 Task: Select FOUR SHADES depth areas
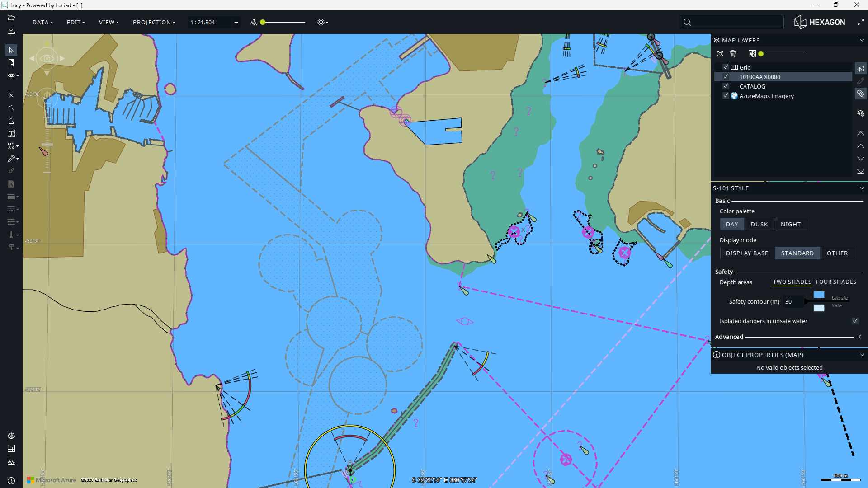[835, 282]
